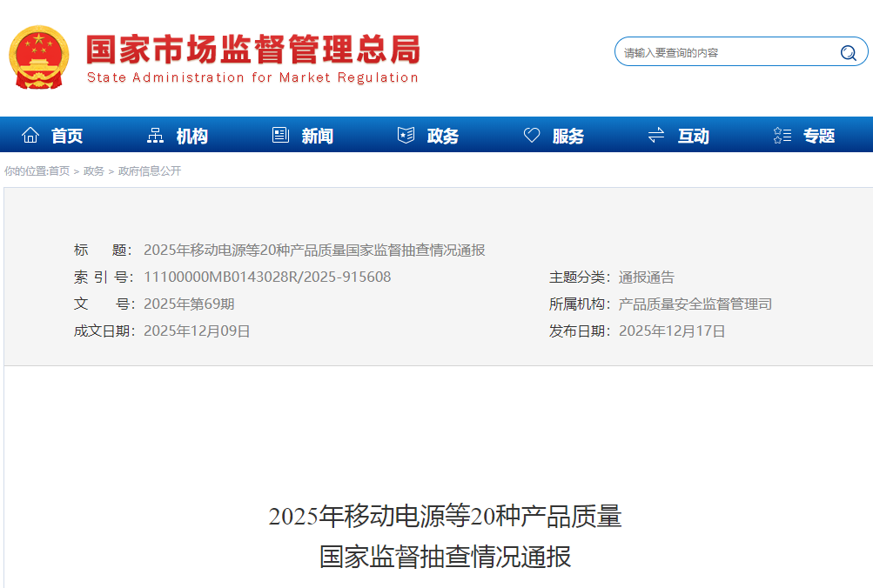873x588 pixels.
Task: Click the heart icon beside 服务
Action: 532,135
